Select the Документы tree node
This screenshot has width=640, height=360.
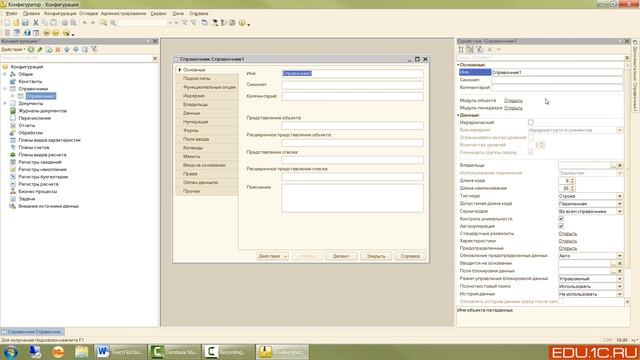pyautogui.click(x=31, y=104)
